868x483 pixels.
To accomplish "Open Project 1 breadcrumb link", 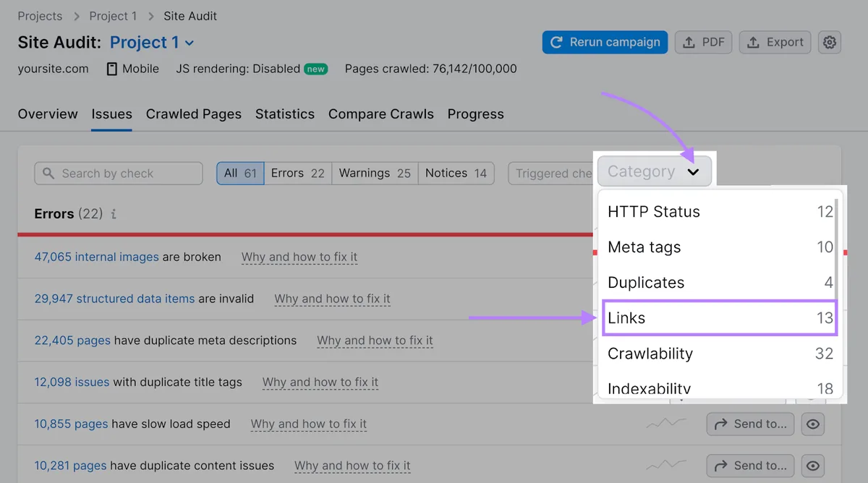I will pyautogui.click(x=113, y=16).
